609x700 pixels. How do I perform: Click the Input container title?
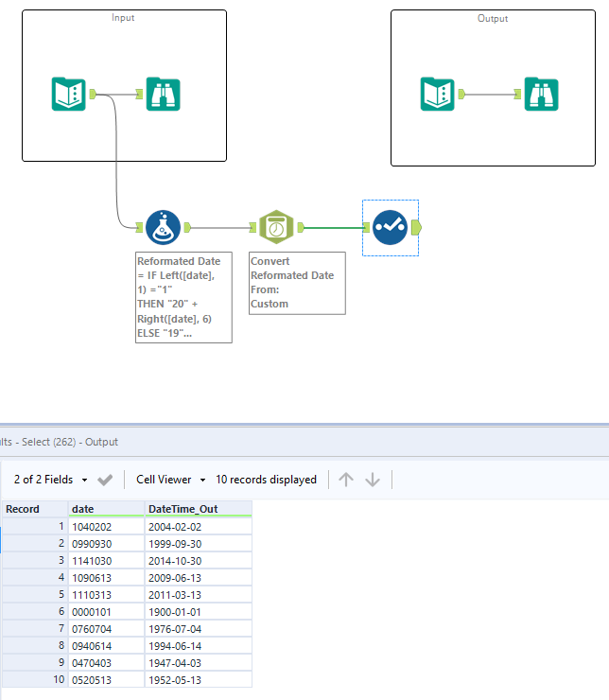click(123, 17)
